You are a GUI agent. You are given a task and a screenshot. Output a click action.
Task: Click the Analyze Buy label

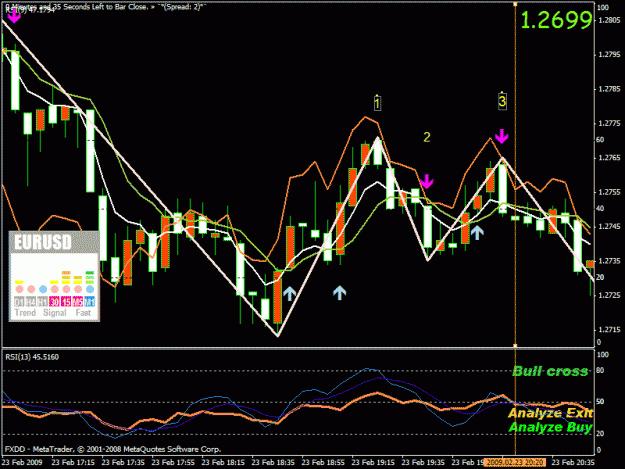click(551, 427)
